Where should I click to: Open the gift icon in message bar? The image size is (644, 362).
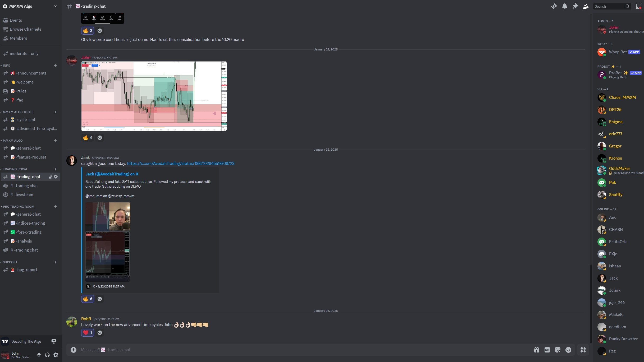point(536,350)
